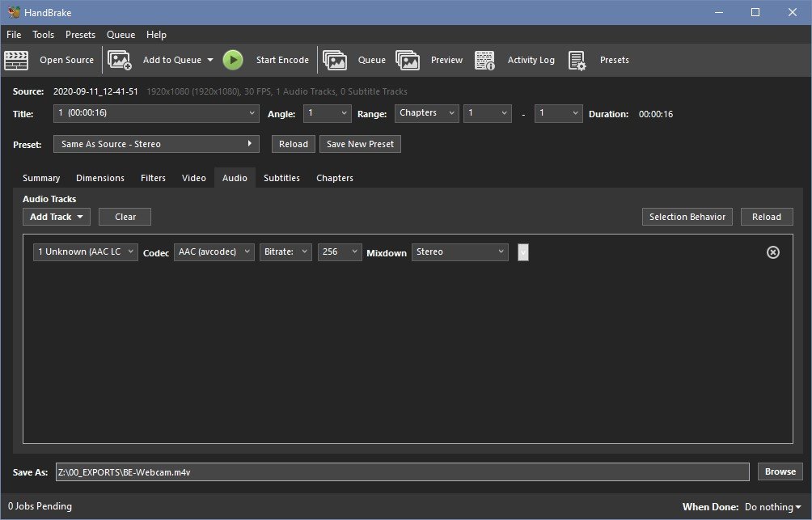Click the Presets gear list icon

pyautogui.click(x=577, y=60)
